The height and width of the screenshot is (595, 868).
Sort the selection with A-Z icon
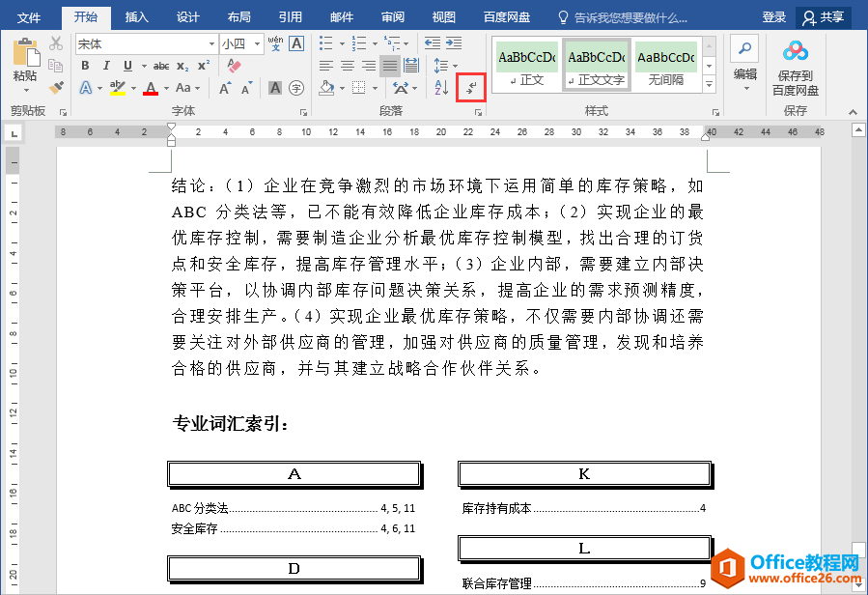pyautogui.click(x=442, y=88)
